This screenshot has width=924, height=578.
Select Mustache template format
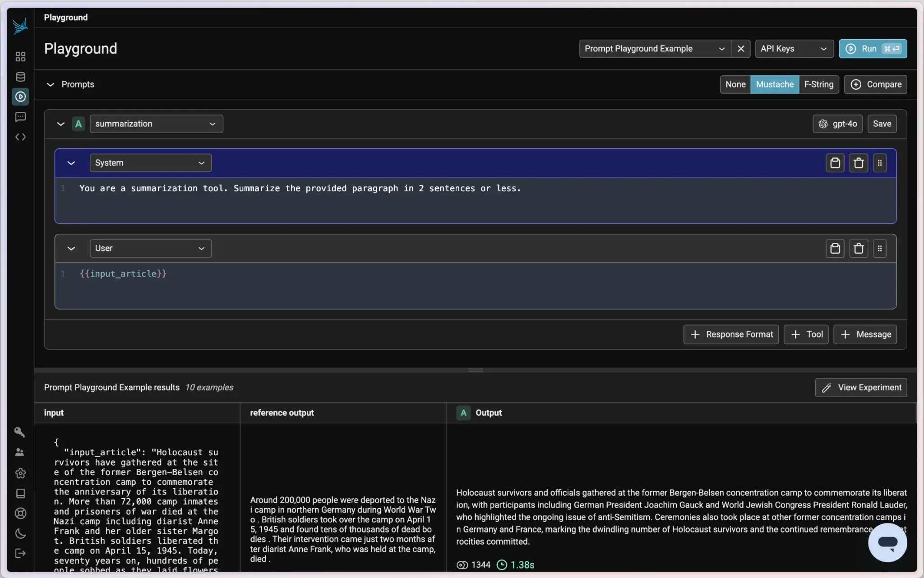(x=774, y=84)
